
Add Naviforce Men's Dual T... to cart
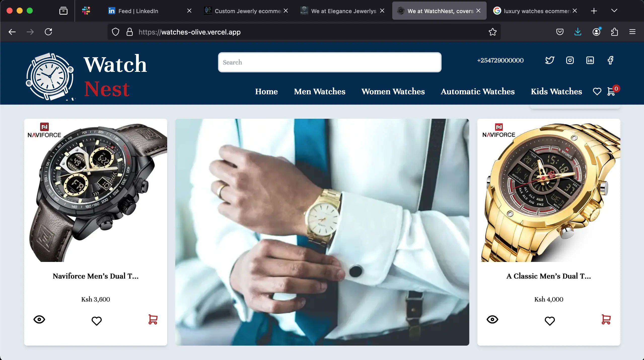pos(153,319)
